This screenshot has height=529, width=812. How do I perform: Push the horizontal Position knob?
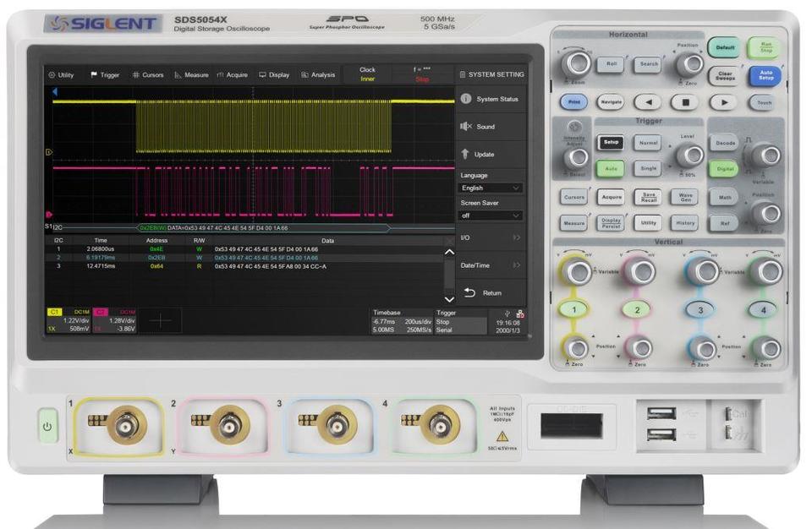(690, 64)
